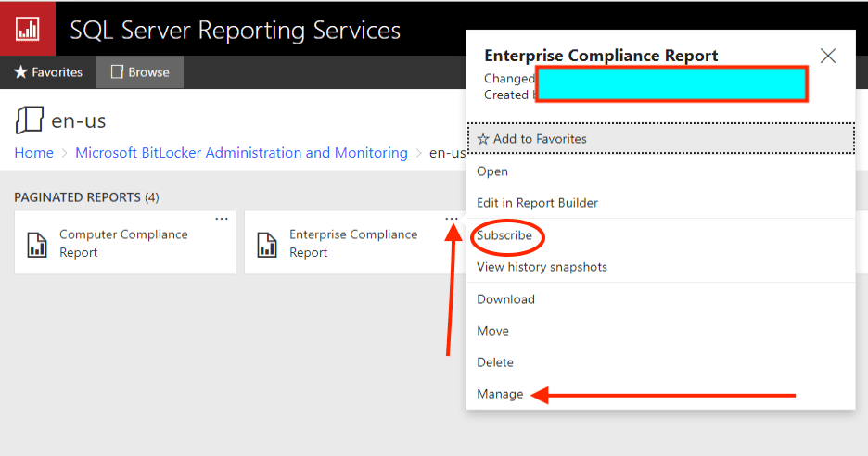Select Open from the context menu
This screenshot has width=868, height=456.
point(492,171)
